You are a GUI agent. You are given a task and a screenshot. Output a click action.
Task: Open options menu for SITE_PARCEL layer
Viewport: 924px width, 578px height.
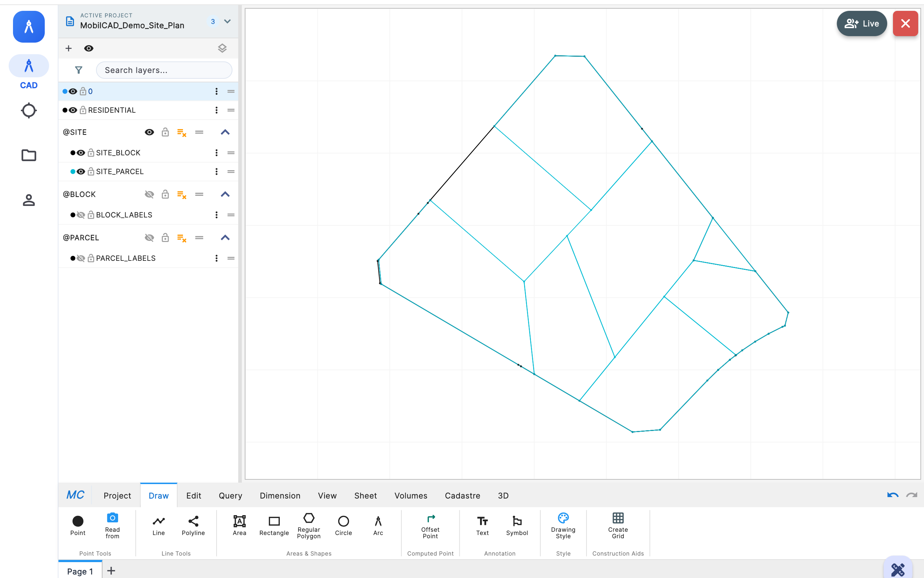pos(217,172)
